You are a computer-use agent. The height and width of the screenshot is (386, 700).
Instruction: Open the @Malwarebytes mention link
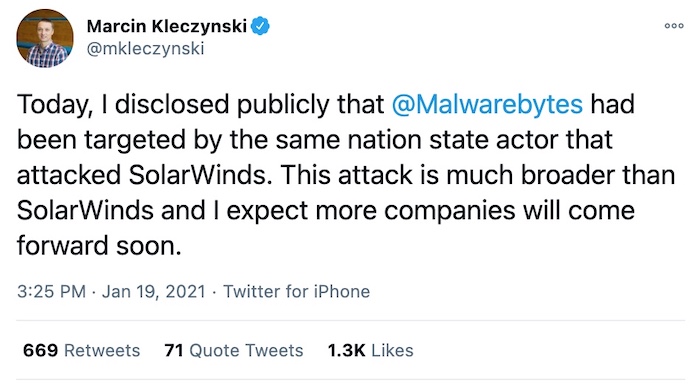point(487,104)
